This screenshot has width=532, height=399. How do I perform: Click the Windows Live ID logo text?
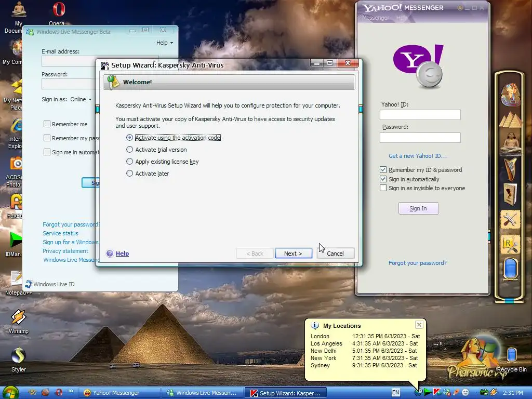tap(54, 284)
